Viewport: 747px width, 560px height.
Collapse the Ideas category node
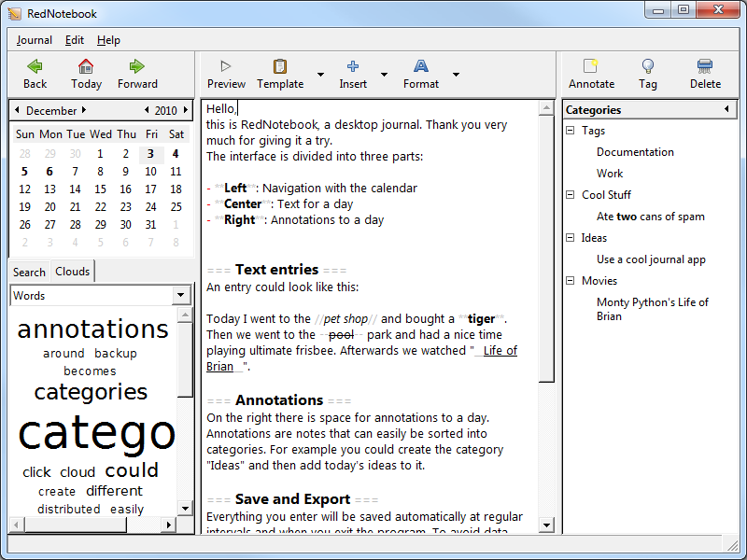571,237
